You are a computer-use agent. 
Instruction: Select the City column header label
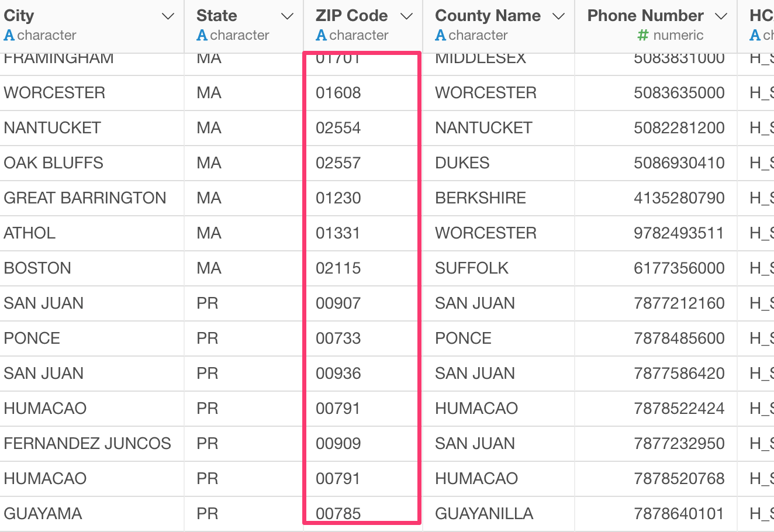(19, 16)
